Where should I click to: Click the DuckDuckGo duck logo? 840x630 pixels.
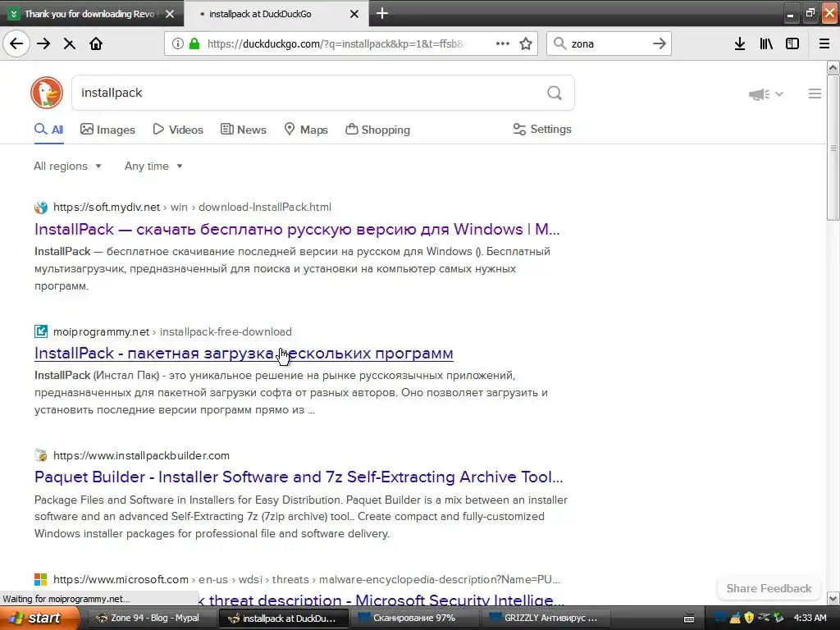tap(47, 93)
